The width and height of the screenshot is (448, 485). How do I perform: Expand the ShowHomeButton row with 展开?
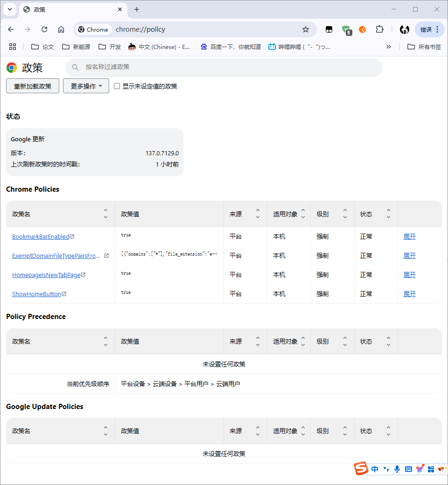409,294
